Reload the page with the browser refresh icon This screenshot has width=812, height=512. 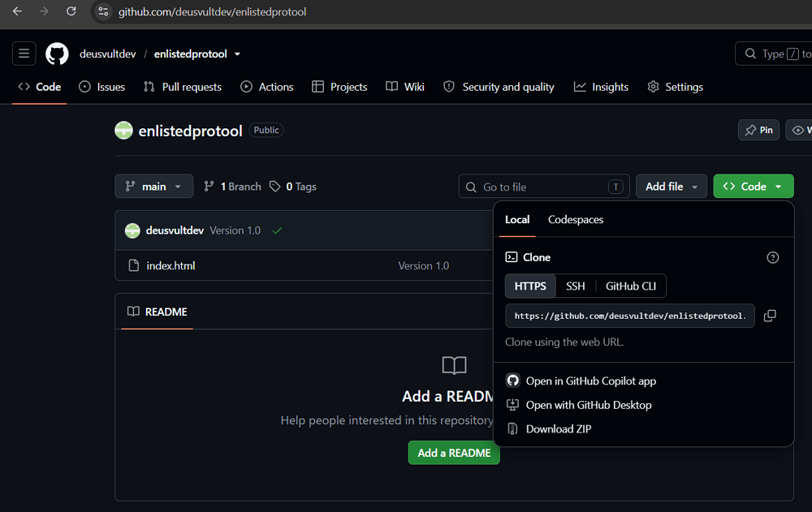coord(71,11)
